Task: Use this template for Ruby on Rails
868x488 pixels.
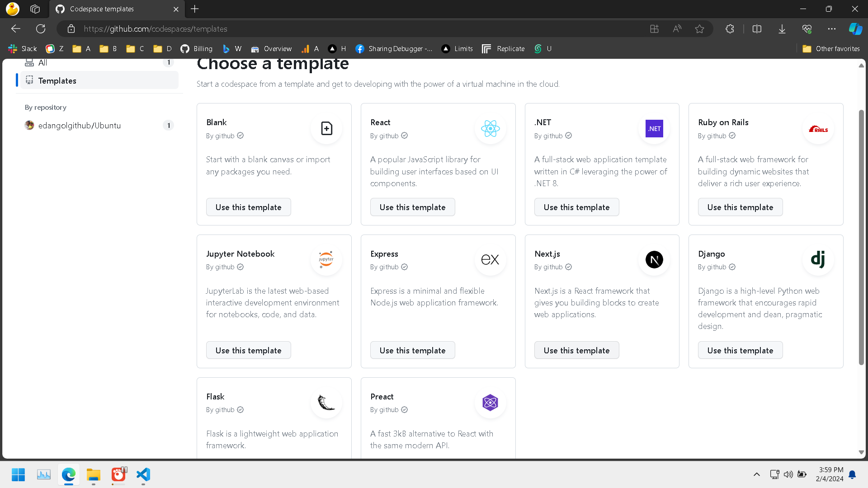Action: 740,207
